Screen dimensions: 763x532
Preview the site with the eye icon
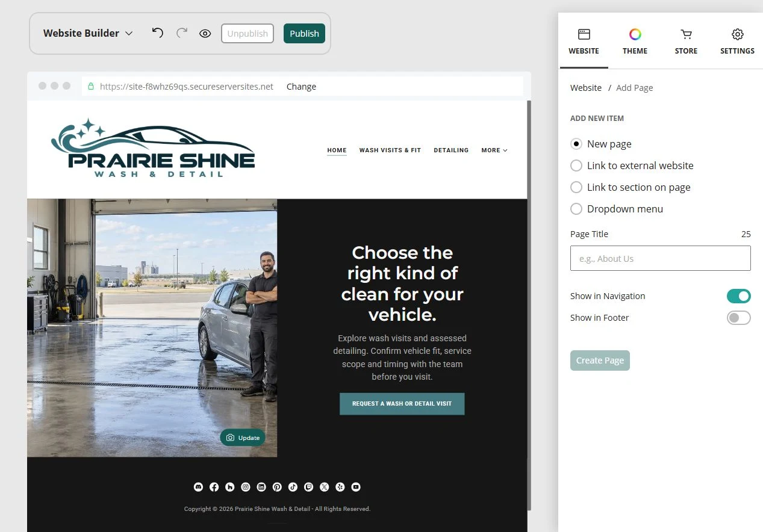(x=205, y=34)
